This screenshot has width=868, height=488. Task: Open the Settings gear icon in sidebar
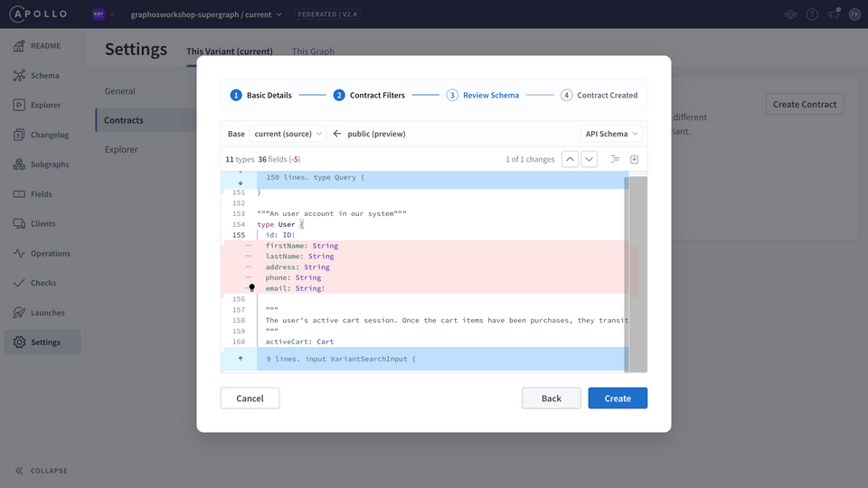(19, 342)
